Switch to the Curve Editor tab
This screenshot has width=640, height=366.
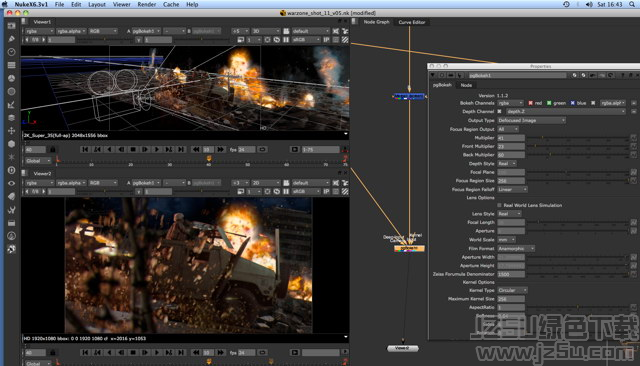coord(412,22)
